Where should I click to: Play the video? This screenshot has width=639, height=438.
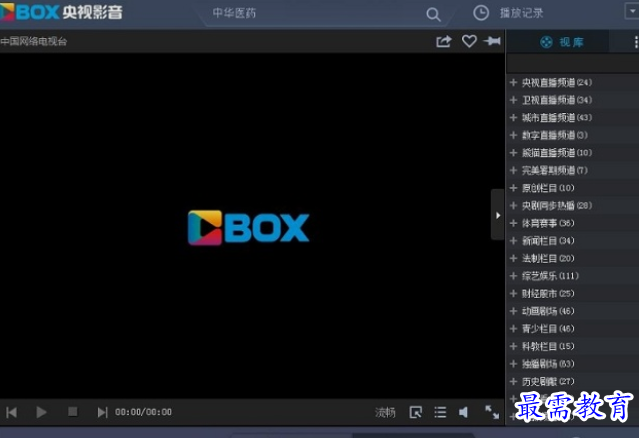pyautogui.click(x=41, y=412)
